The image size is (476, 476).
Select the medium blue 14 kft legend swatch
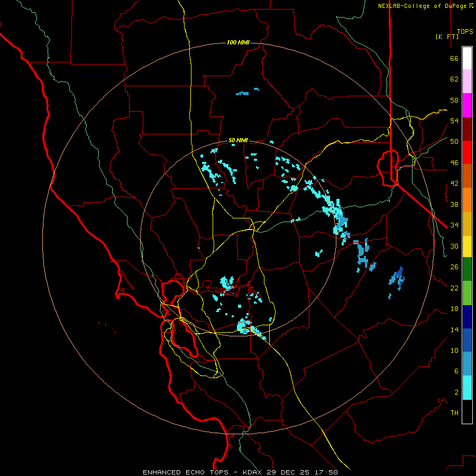pyautogui.click(x=467, y=340)
